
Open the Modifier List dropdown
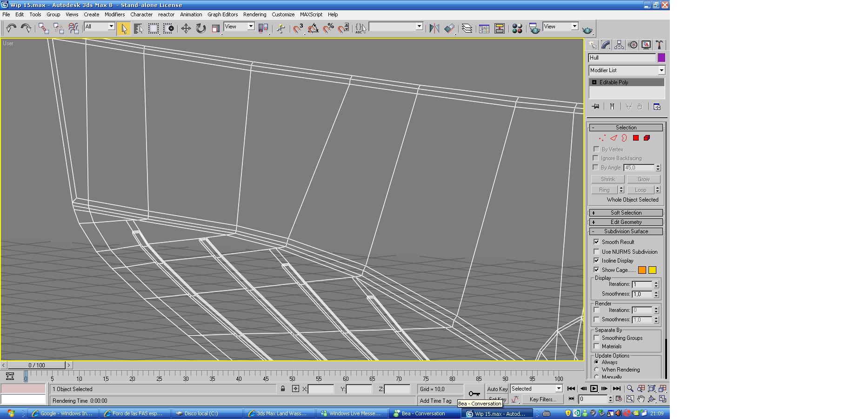coord(627,70)
